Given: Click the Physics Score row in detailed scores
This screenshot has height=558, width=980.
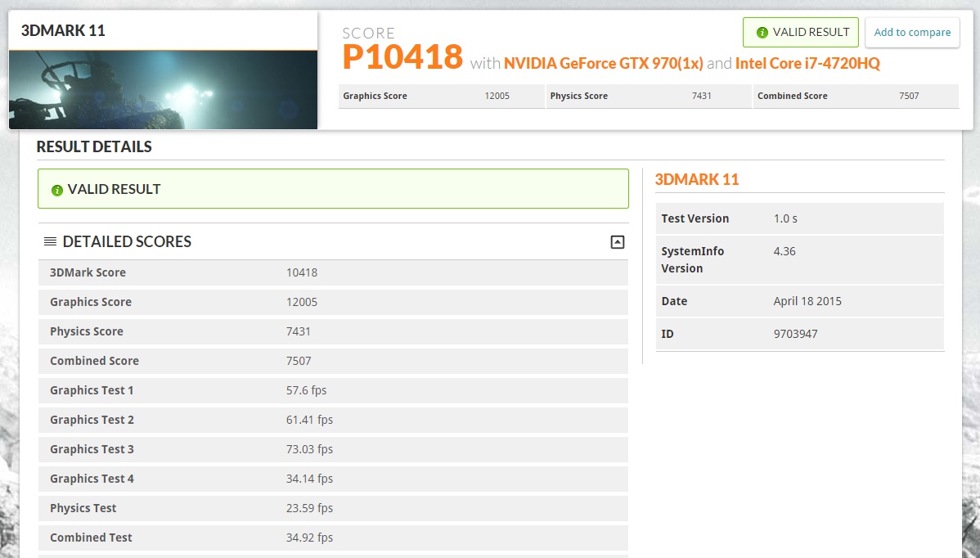Looking at the screenshot, I should pos(333,331).
